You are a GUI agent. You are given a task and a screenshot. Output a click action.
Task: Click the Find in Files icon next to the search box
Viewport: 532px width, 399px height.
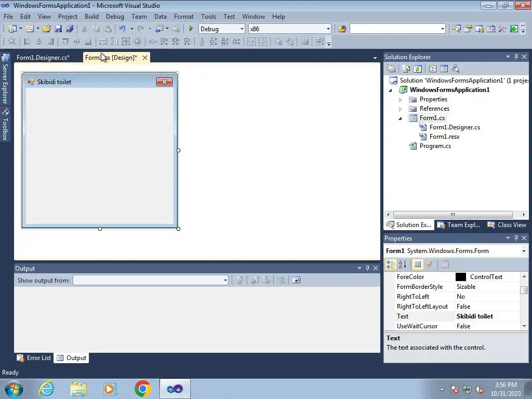click(x=342, y=29)
